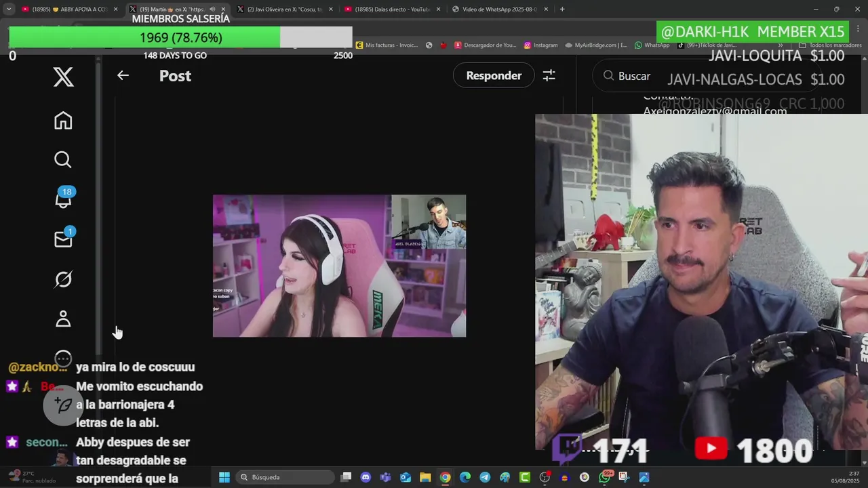Click the X logo in the sidebar
Screen dimensions: 868x488
(x=63, y=77)
